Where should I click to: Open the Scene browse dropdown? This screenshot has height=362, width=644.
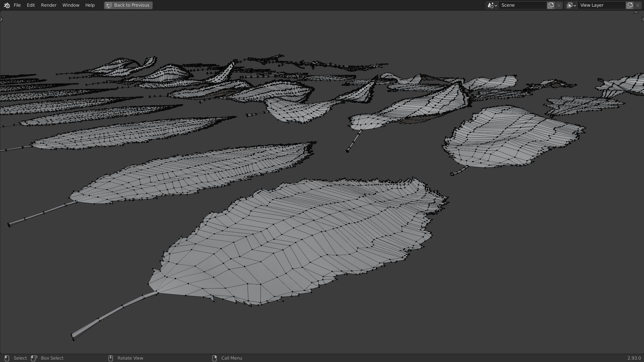click(x=492, y=5)
